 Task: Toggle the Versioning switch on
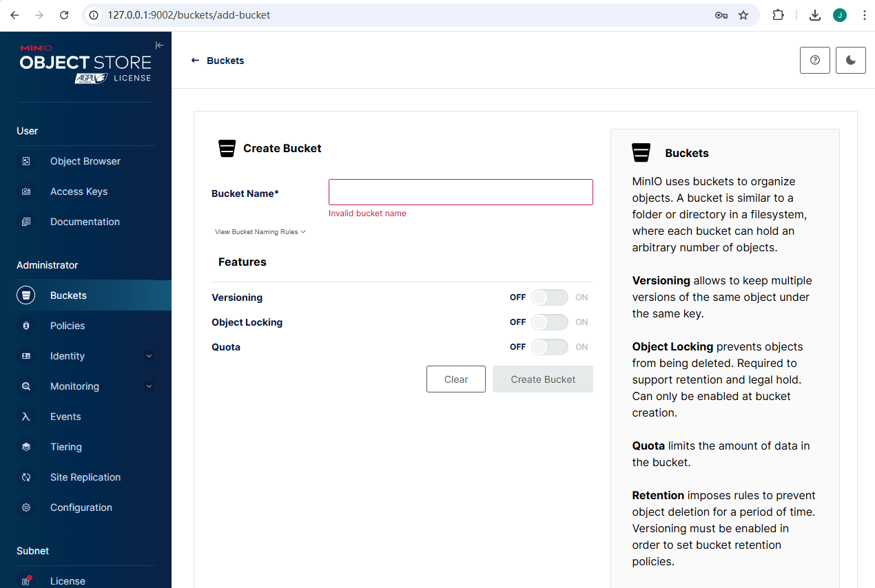pos(550,297)
